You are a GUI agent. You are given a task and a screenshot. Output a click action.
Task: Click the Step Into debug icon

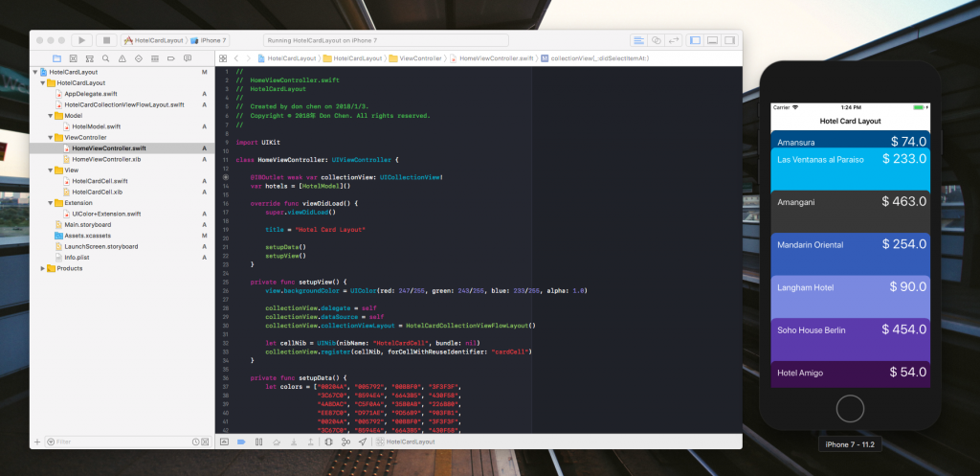[294, 442]
